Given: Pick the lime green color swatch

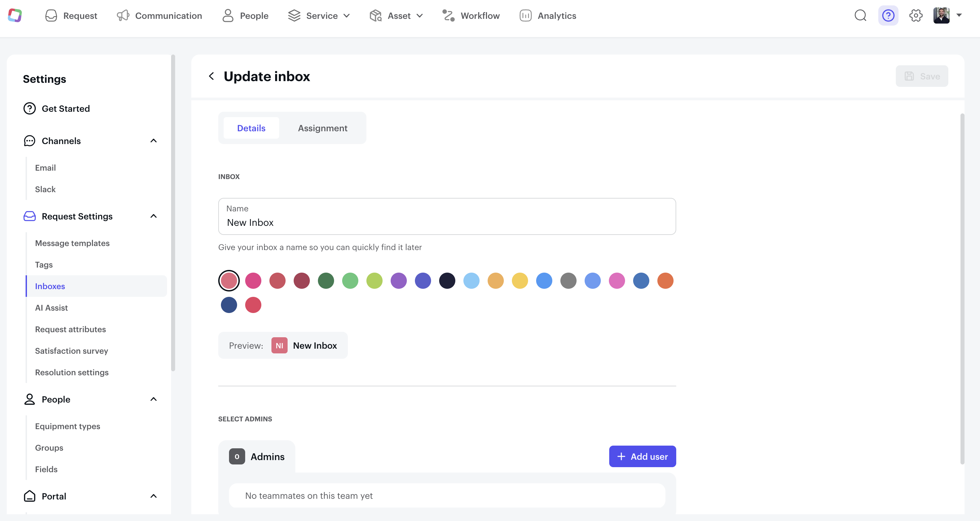Looking at the screenshot, I should pyautogui.click(x=374, y=281).
